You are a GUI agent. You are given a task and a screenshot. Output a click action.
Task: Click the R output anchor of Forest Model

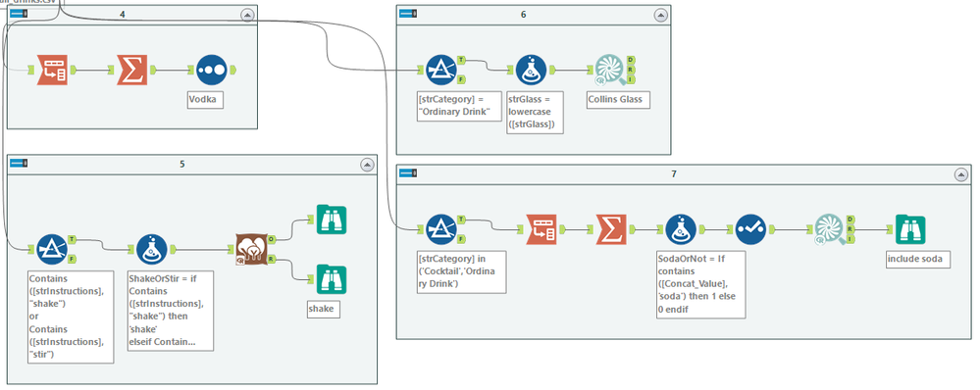(272, 259)
